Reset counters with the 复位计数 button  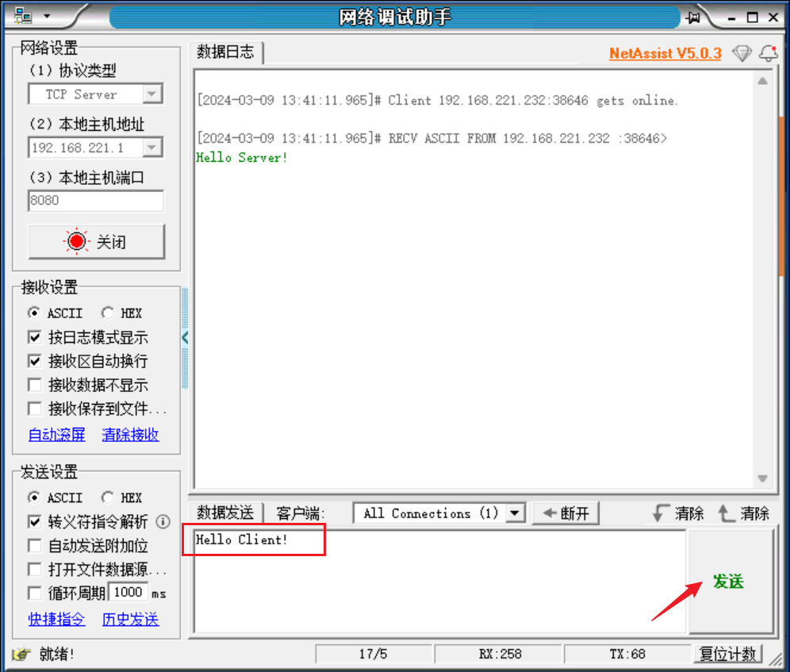pyautogui.click(x=727, y=654)
